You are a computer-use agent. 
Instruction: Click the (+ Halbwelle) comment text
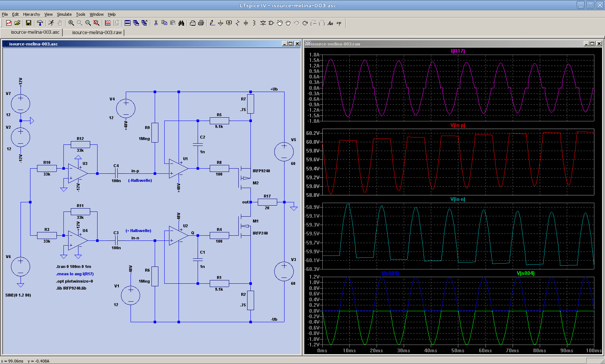point(138,231)
